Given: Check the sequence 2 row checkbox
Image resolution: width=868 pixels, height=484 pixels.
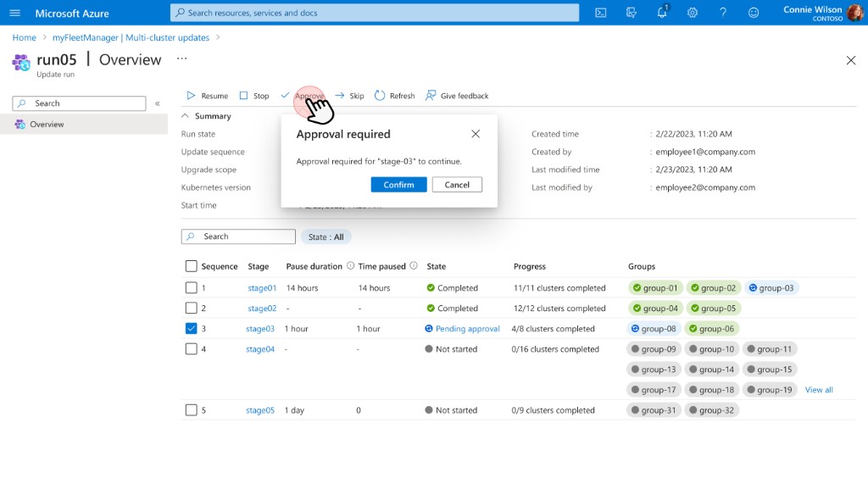Looking at the screenshot, I should click(x=191, y=308).
